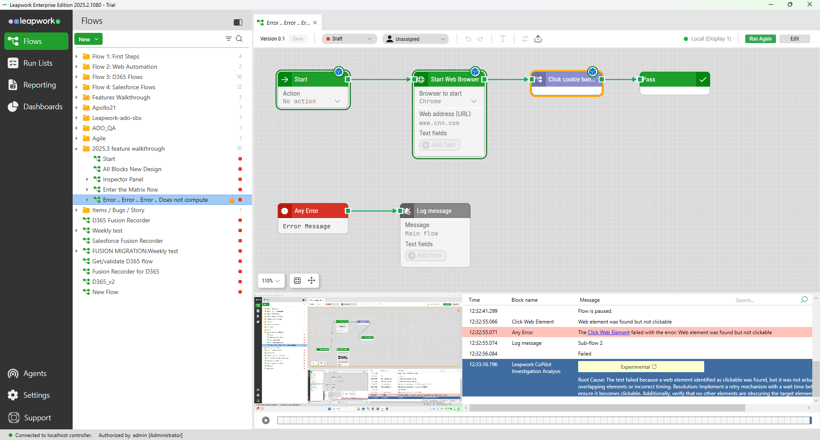
Task: Select the ADO_QA folder
Action: [104, 128]
